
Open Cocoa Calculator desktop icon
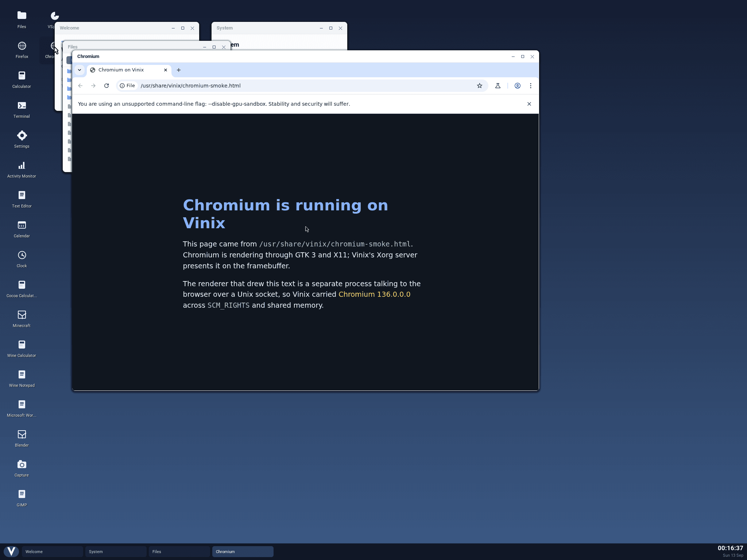(x=22, y=288)
